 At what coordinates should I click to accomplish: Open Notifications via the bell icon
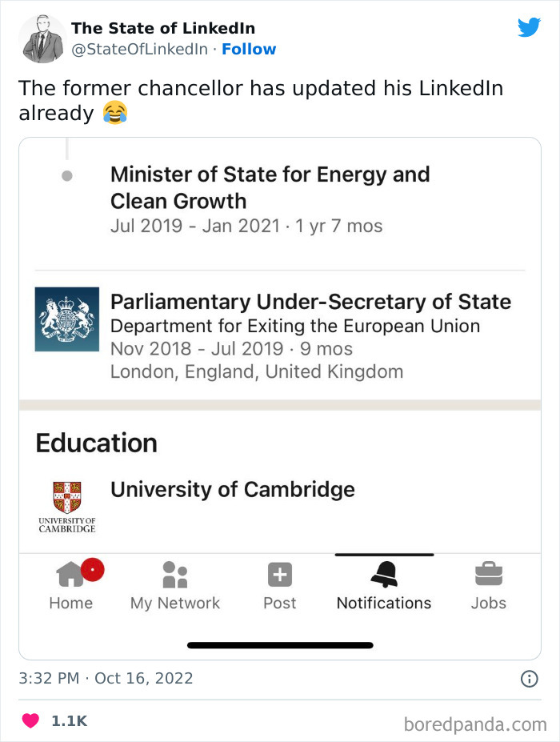point(384,573)
